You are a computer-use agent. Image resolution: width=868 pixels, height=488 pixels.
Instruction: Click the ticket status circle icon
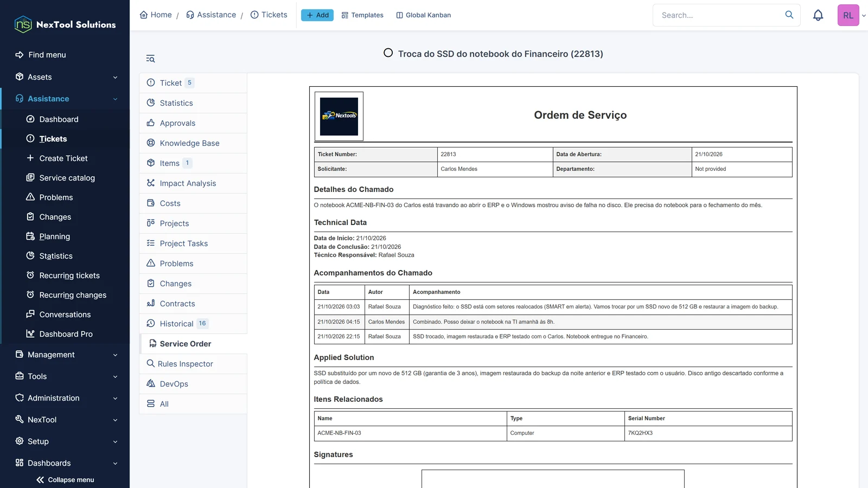click(x=388, y=53)
